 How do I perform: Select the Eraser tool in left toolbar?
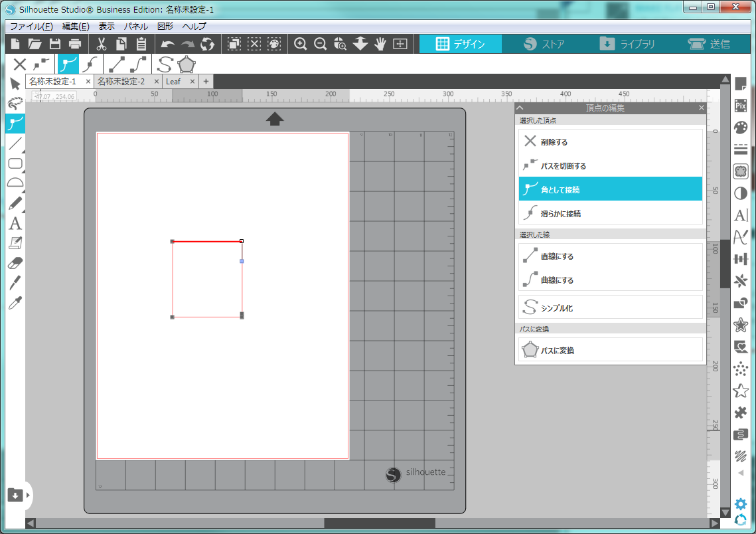(15, 264)
